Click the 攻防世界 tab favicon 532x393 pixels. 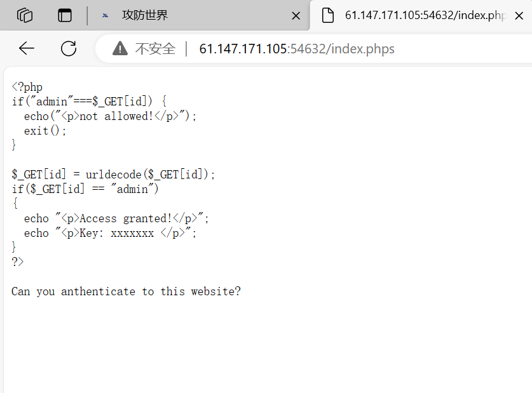(105, 15)
